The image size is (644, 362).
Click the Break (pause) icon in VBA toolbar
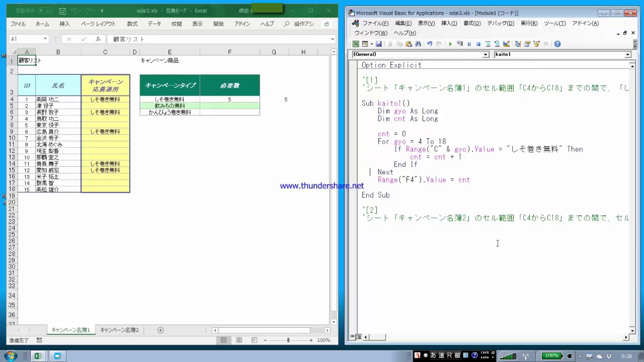point(469,44)
